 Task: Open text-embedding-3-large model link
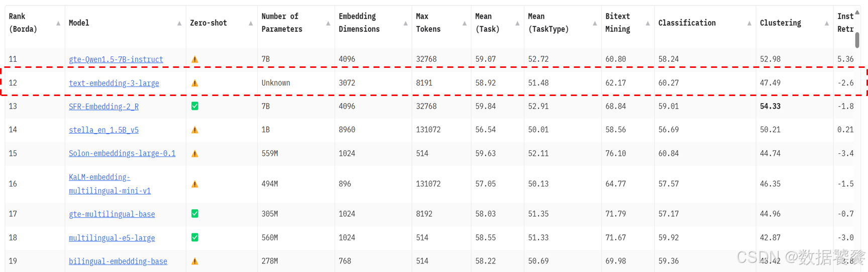(x=114, y=83)
